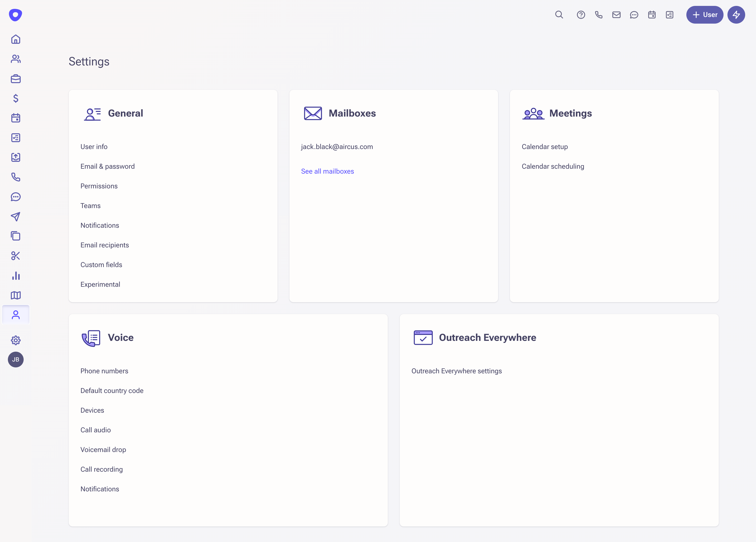Open the admin gear icon in sidebar
756x542 pixels.
click(16, 340)
